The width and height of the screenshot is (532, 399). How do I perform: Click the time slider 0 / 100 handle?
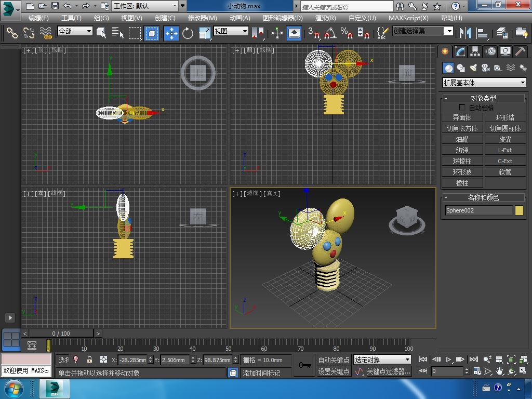tap(61, 334)
